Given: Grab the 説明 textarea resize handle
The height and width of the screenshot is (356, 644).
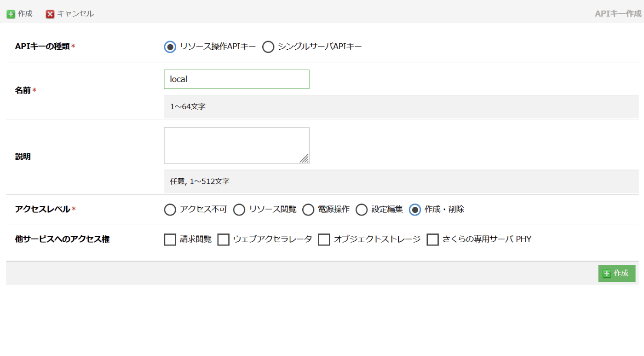Looking at the screenshot, I should (x=305, y=159).
